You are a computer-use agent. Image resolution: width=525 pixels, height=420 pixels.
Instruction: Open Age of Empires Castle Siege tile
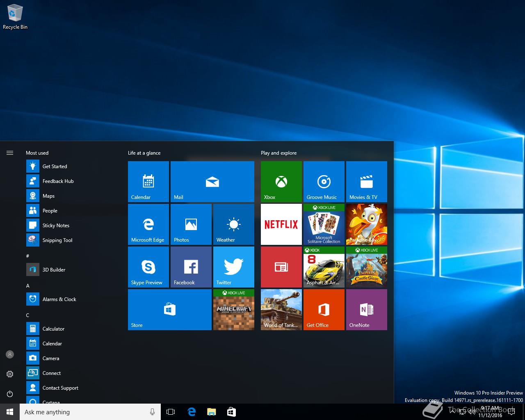[x=367, y=267]
